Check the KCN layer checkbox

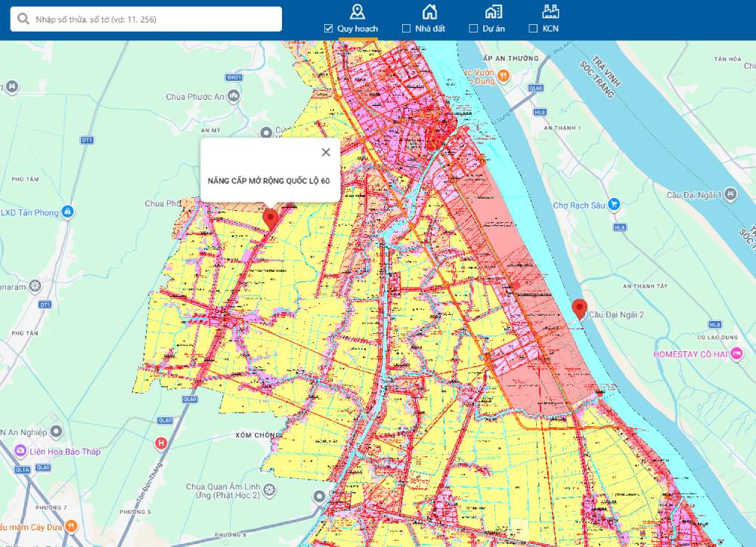(x=533, y=29)
